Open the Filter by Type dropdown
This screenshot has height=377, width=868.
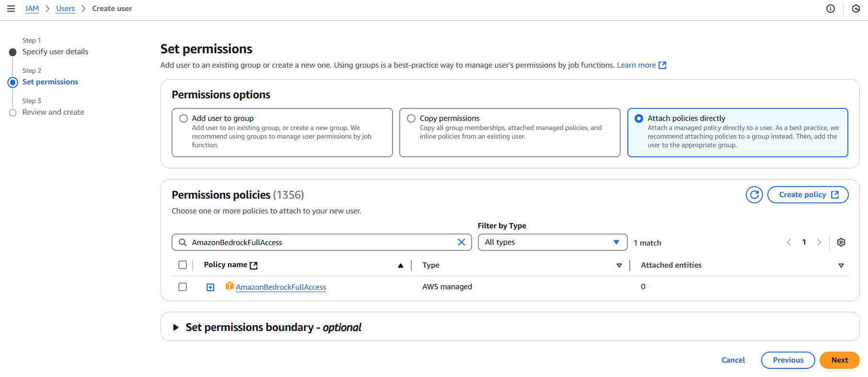[x=552, y=242]
